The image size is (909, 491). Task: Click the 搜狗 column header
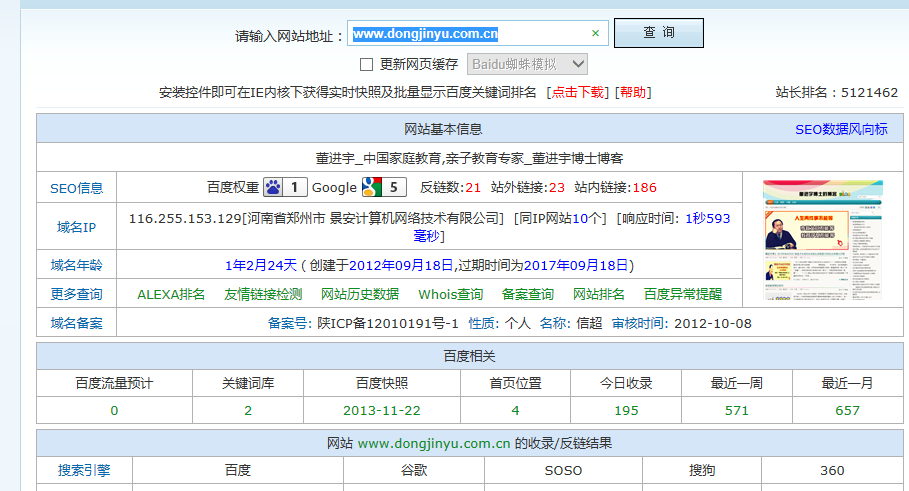click(701, 470)
